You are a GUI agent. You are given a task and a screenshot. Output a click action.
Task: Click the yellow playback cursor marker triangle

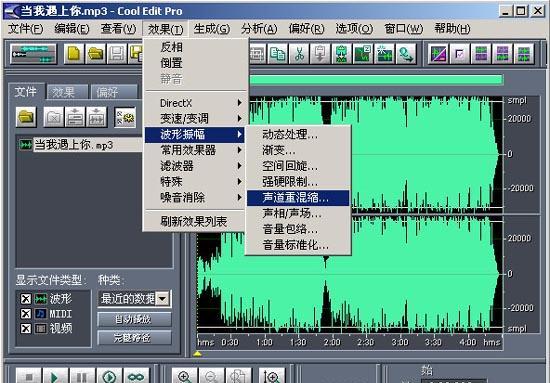coord(197,354)
